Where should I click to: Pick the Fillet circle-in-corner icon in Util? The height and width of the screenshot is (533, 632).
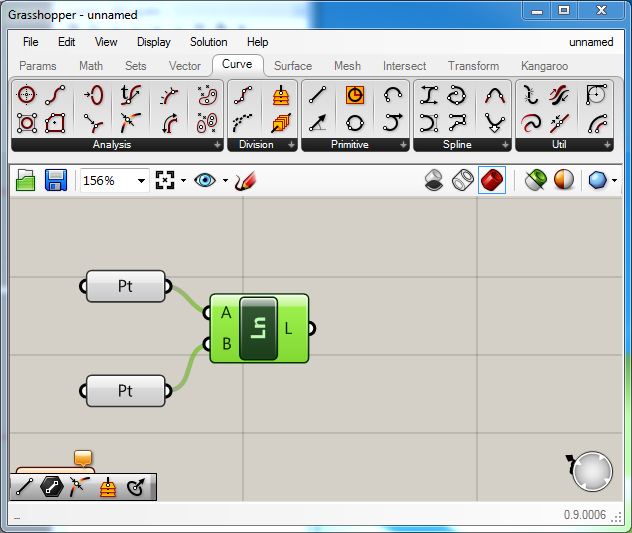point(597,95)
